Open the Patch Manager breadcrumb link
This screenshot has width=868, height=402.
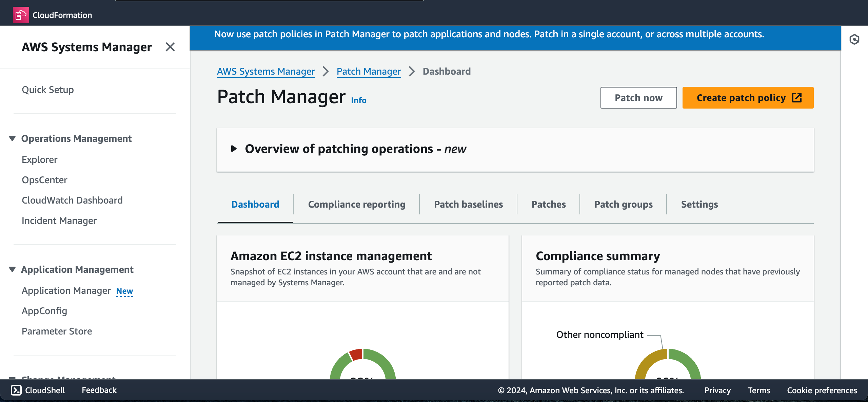pyautogui.click(x=369, y=71)
